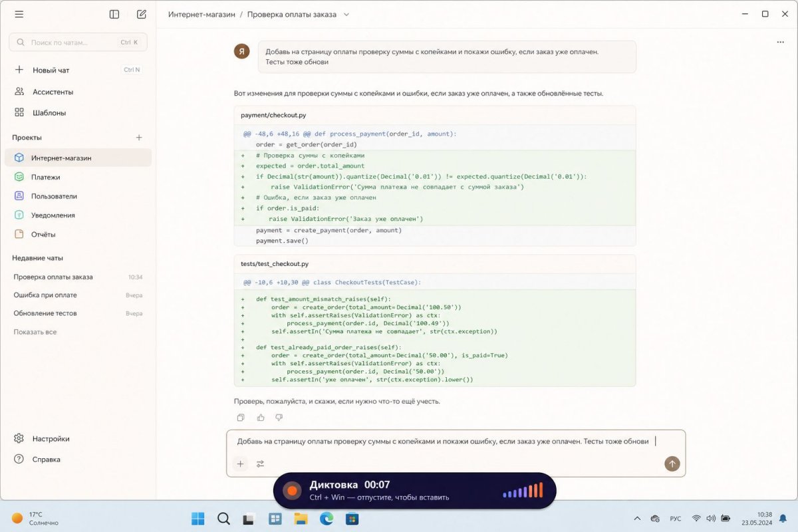Viewport: 798px width, 532px height.
Task: Toggle the sidebar panel visibility
Action: [x=114, y=14]
